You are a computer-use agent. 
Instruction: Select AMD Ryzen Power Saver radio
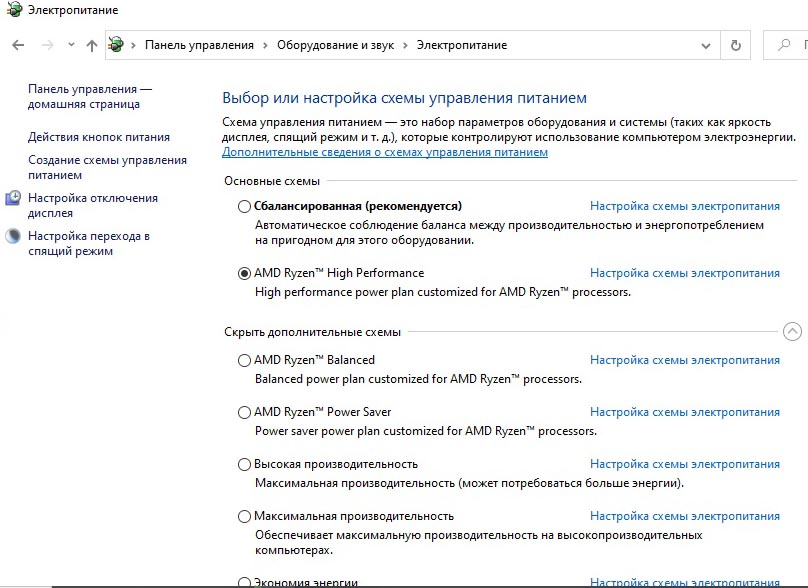[x=244, y=413]
